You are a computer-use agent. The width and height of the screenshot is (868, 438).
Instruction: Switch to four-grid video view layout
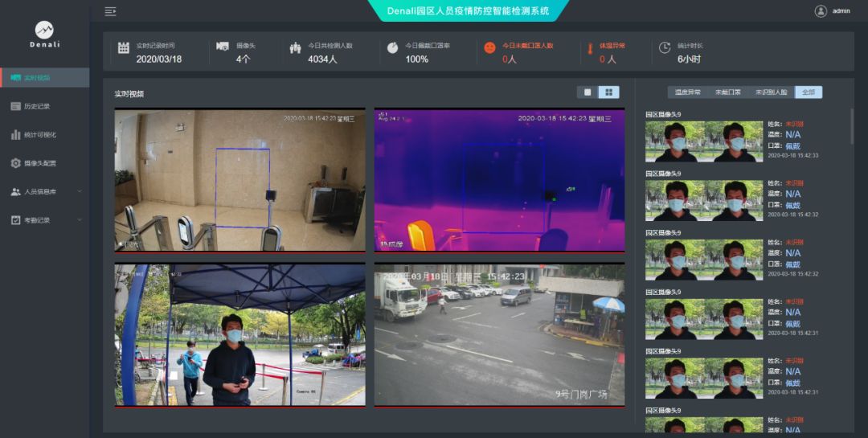[608, 92]
